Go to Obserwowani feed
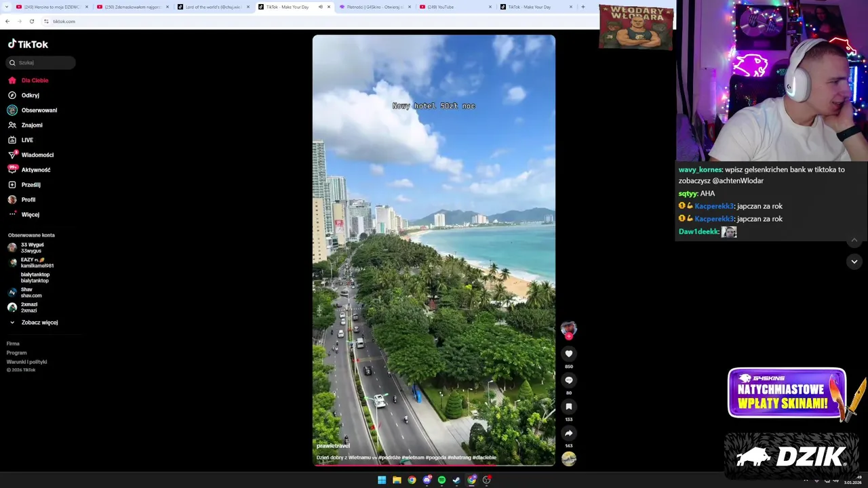 pos(33,110)
